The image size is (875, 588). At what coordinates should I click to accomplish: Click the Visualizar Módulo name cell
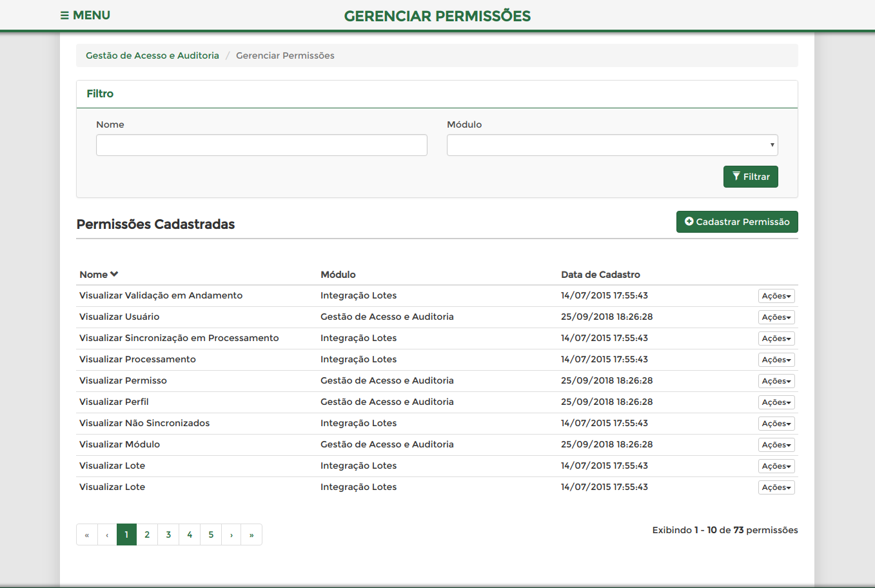click(x=120, y=444)
